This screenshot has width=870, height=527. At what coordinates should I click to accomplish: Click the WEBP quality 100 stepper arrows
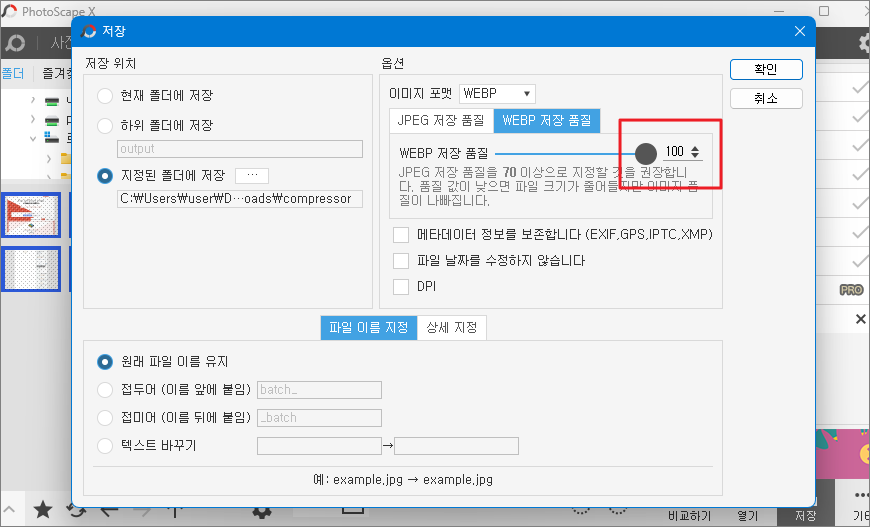click(x=696, y=152)
